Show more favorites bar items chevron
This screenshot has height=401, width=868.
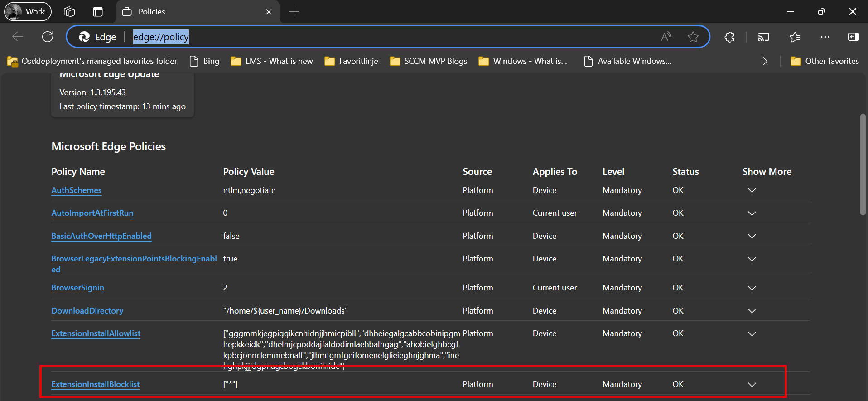point(765,61)
